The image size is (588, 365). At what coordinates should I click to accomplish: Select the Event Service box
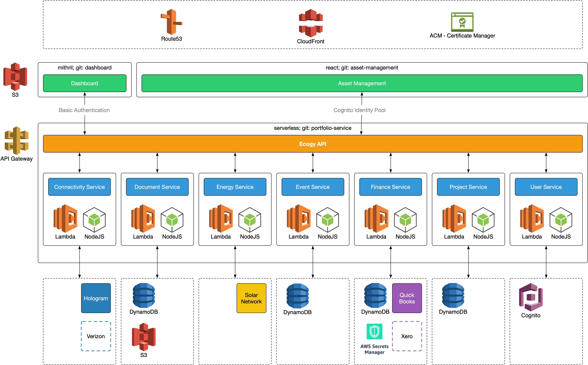(x=313, y=187)
